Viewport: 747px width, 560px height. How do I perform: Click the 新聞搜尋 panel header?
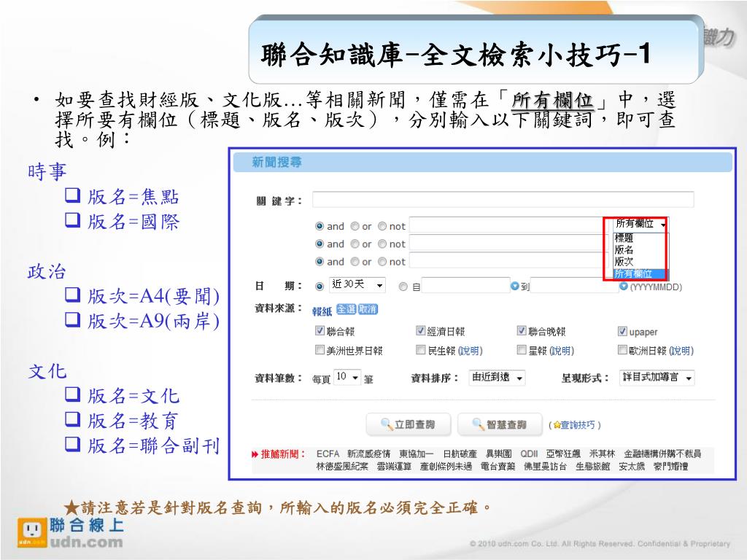tap(482, 163)
